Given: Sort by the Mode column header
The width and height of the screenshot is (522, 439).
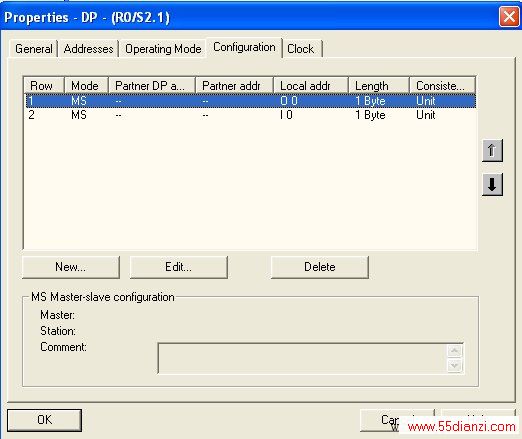Looking at the screenshot, I should tap(86, 86).
